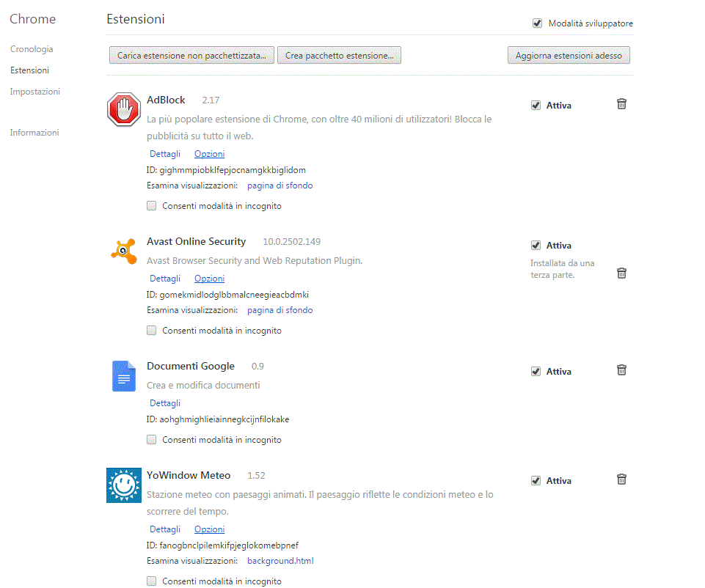Click the Avast Online Security icon
The image size is (705, 588).
click(124, 251)
